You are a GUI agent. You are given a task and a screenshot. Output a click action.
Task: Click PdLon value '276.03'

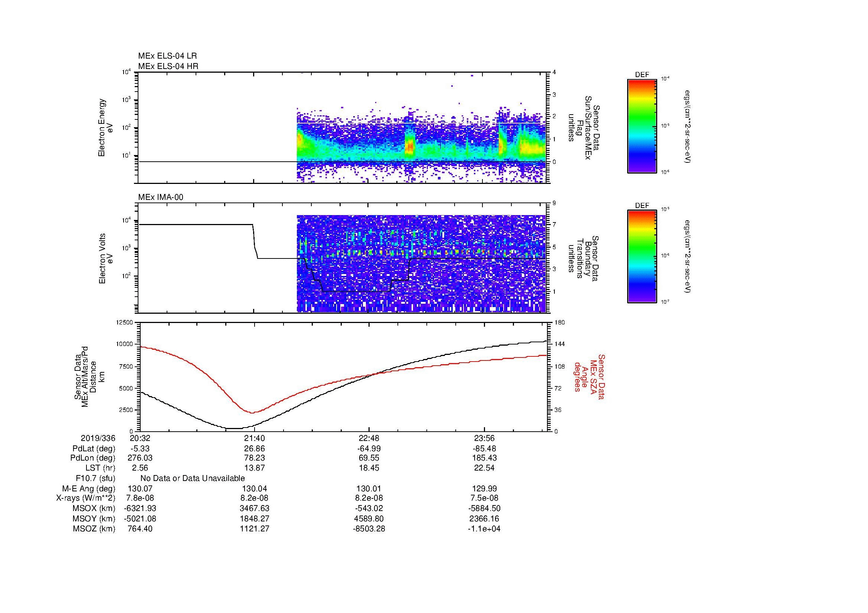click(x=140, y=458)
